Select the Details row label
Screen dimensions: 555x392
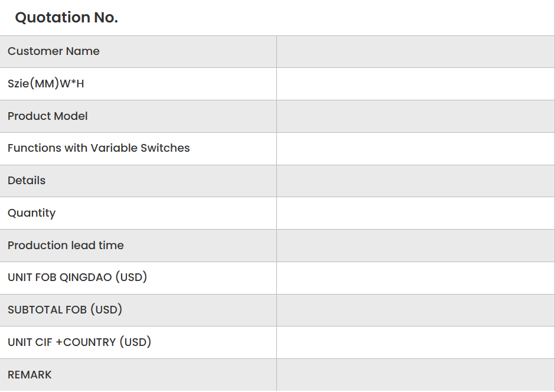pyautogui.click(x=27, y=181)
